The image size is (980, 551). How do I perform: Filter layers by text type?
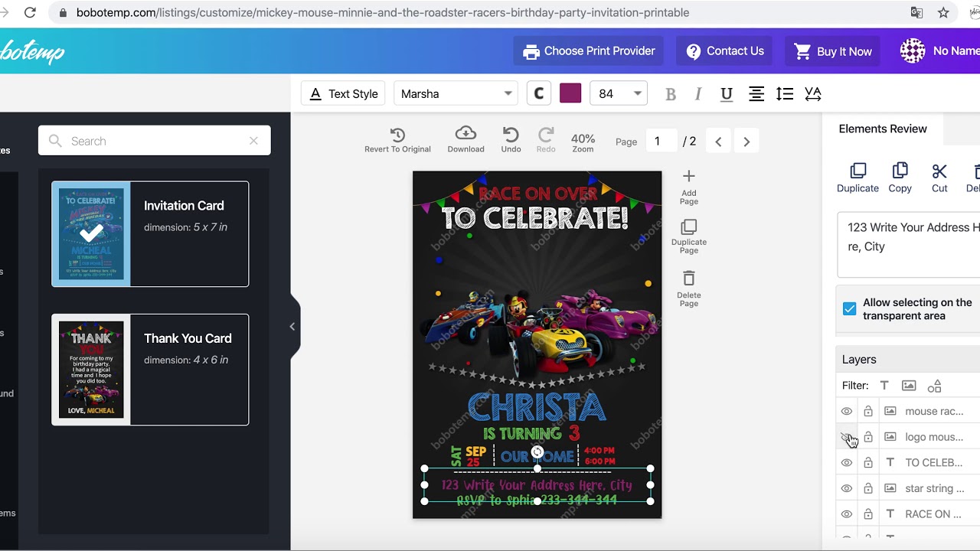[x=884, y=386]
